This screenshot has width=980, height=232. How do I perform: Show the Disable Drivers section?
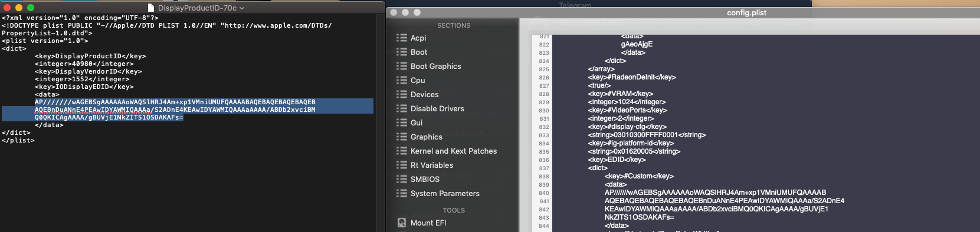point(437,108)
